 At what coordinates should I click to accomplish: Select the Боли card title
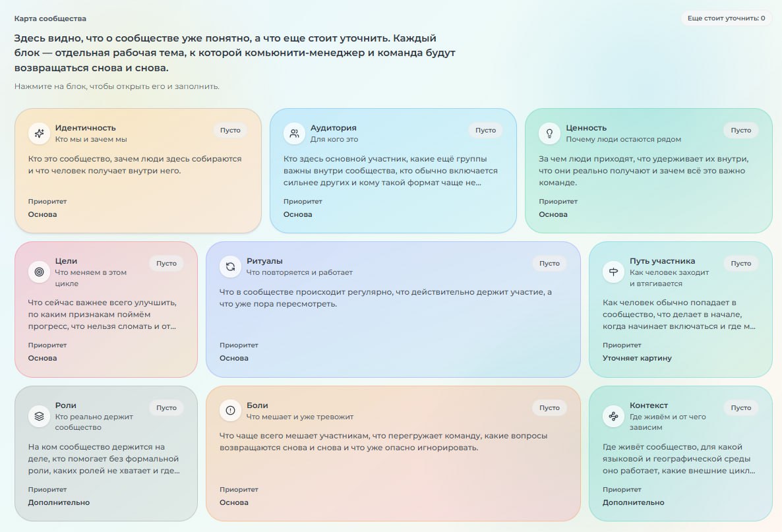(x=257, y=405)
